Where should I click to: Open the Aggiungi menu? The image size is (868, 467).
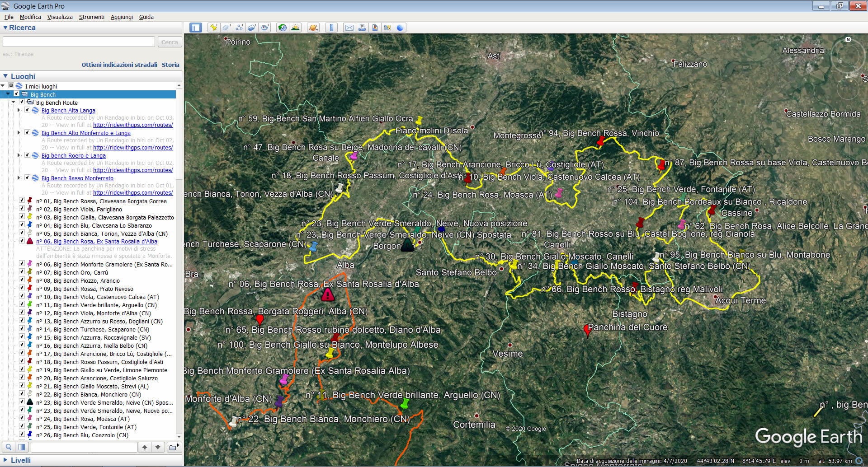click(x=122, y=17)
